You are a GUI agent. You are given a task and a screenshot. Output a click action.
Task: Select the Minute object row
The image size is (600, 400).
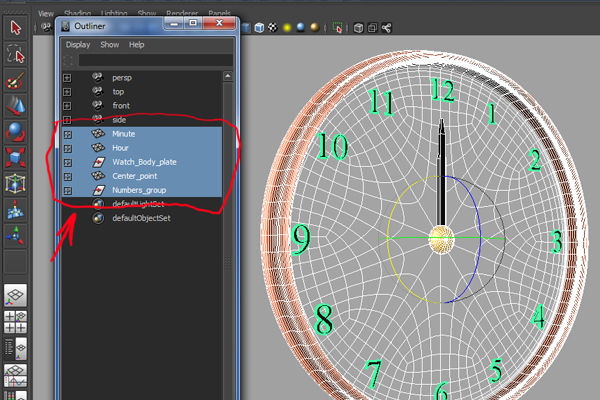pos(142,134)
